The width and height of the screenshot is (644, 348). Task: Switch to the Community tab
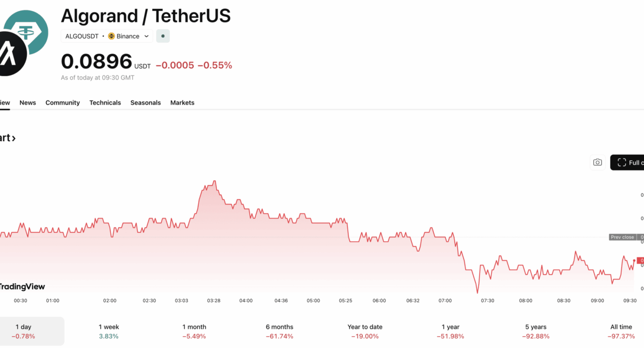point(63,102)
